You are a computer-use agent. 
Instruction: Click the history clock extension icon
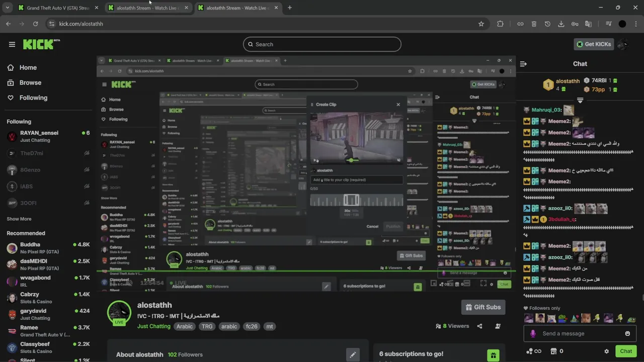coord(547,24)
